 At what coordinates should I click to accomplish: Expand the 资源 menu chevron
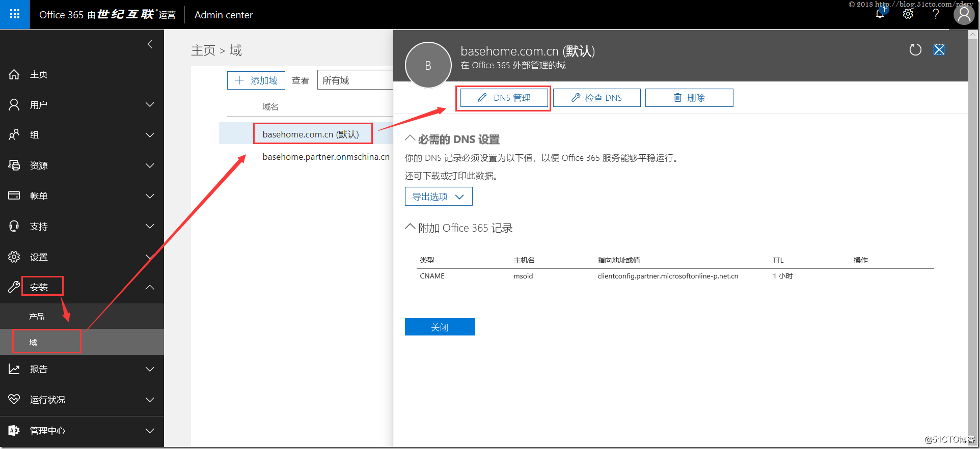pos(150,165)
